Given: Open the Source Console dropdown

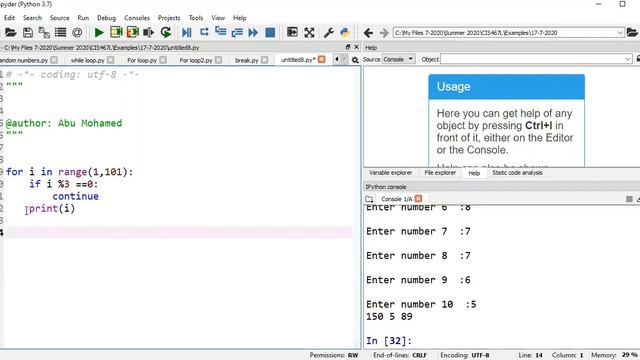Looking at the screenshot, I should pos(398,59).
